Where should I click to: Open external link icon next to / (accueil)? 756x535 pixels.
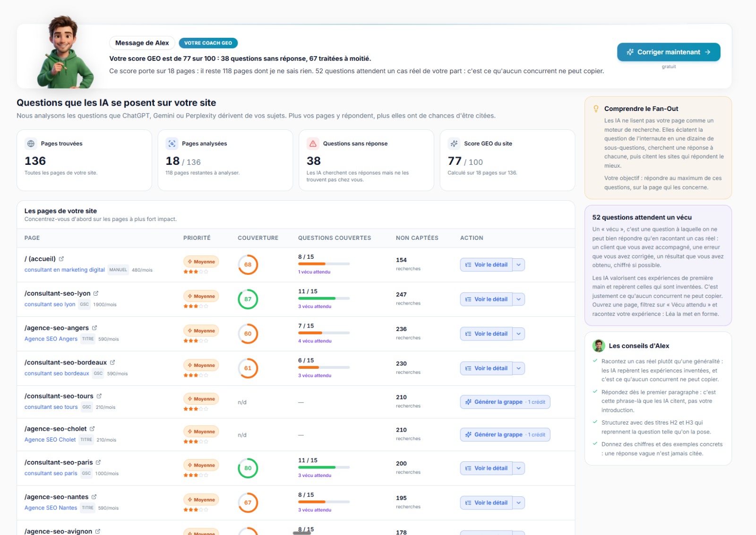pyautogui.click(x=61, y=259)
